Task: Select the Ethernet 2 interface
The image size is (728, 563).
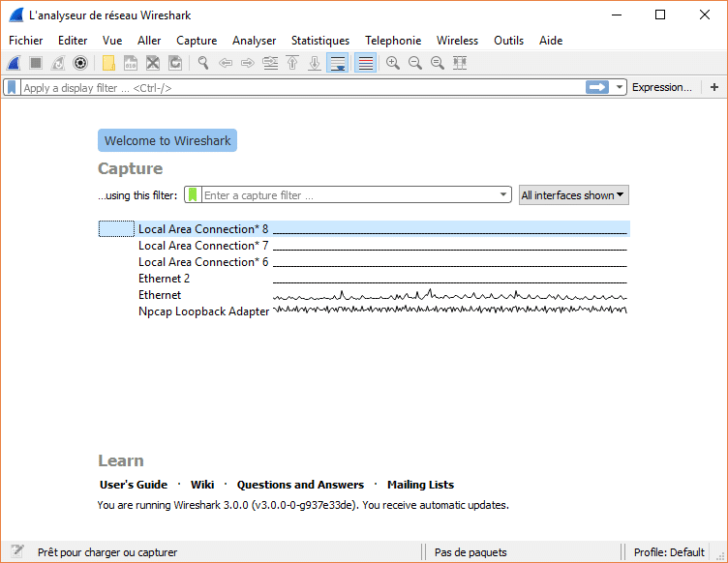Action: click(364, 279)
